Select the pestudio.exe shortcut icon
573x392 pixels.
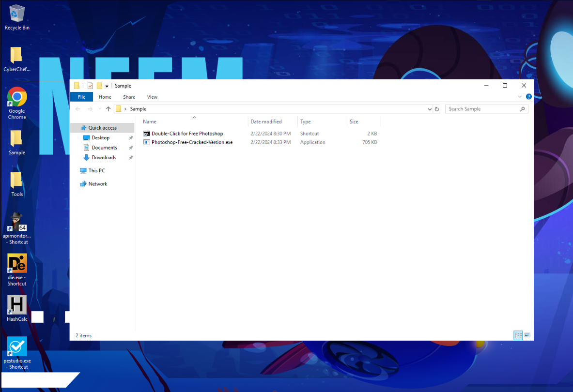click(x=17, y=353)
